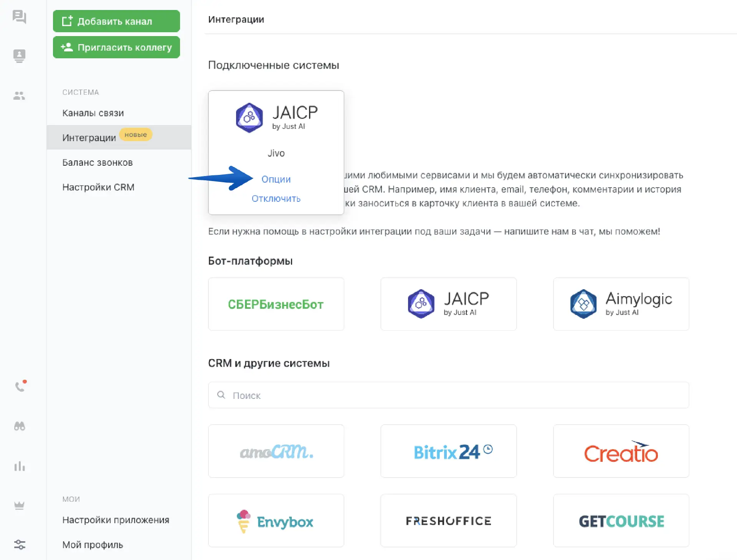Open the binoculars visitors icon
The image size is (737, 560).
pyautogui.click(x=19, y=426)
